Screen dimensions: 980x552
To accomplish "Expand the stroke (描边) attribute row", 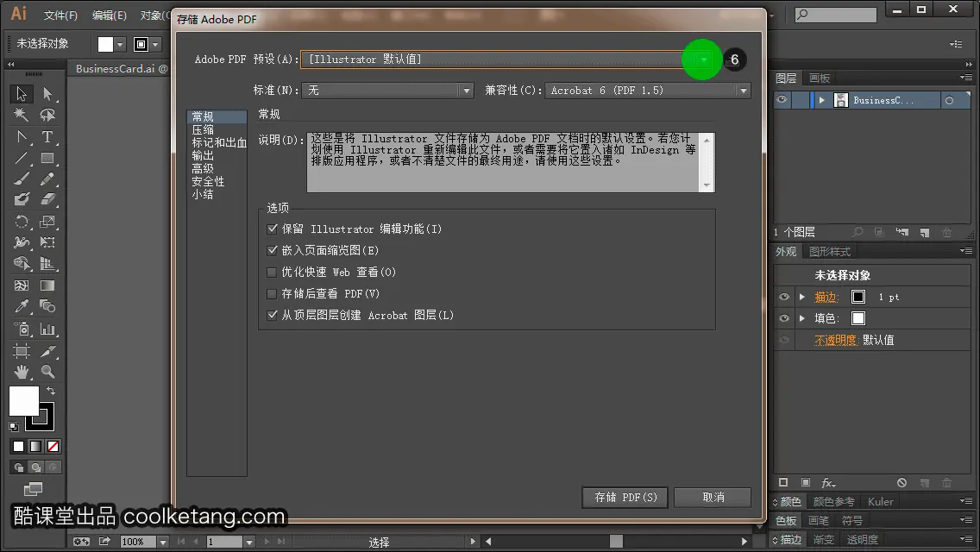I will 802,297.
